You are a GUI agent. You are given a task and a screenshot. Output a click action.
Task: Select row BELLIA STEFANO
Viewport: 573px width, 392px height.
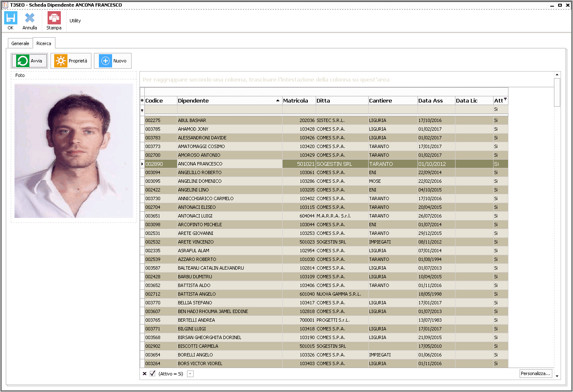coord(326,303)
